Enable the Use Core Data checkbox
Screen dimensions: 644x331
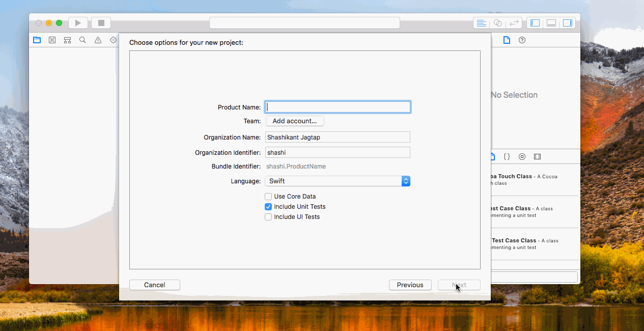(x=268, y=196)
